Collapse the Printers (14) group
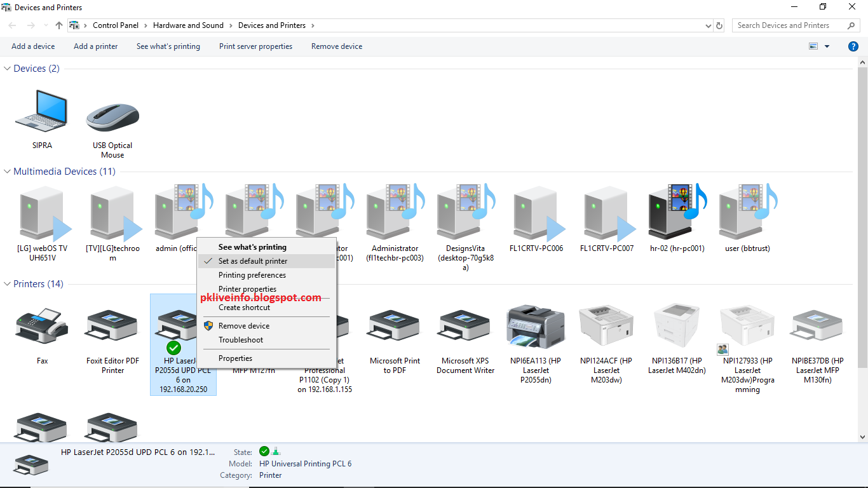Viewport: 868px width, 488px height. click(x=8, y=284)
